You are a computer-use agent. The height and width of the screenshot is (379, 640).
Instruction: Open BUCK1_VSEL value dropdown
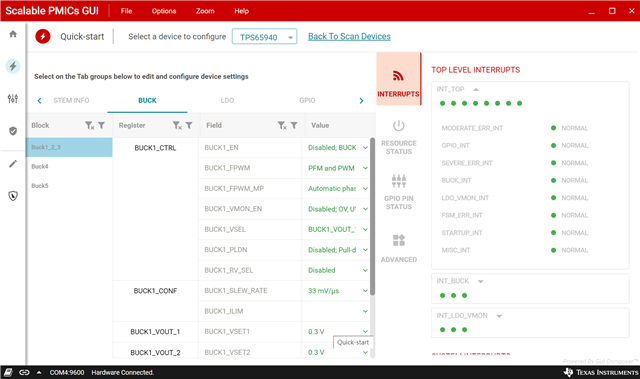365,229
